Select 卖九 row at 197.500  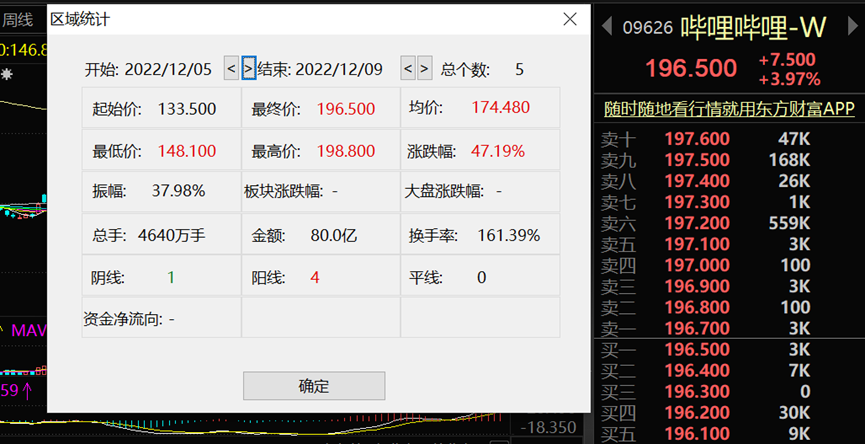(x=729, y=160)
